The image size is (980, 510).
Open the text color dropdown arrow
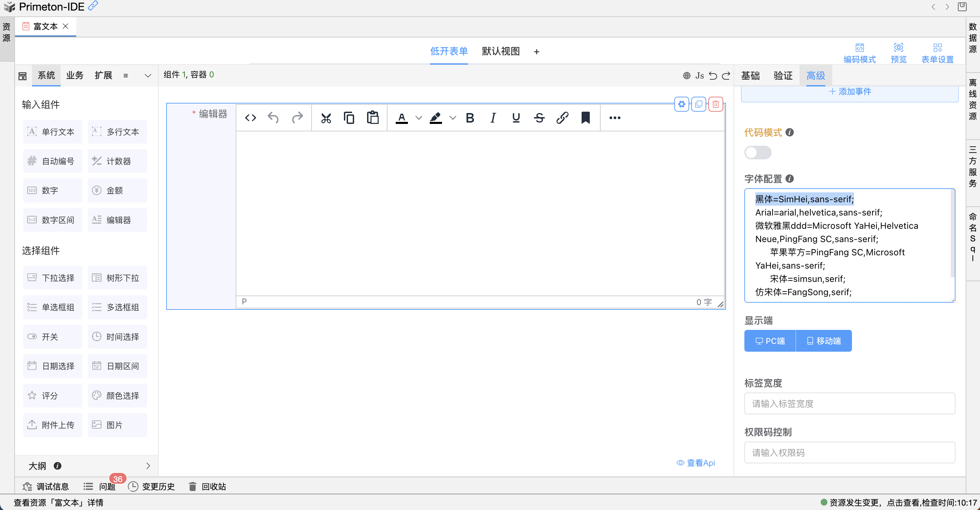[x=418, y=118]
